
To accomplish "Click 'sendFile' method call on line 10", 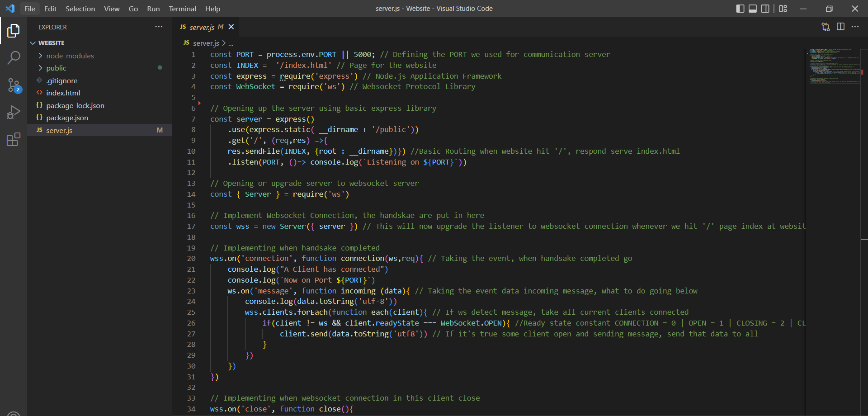I will [x=262, y=151].
